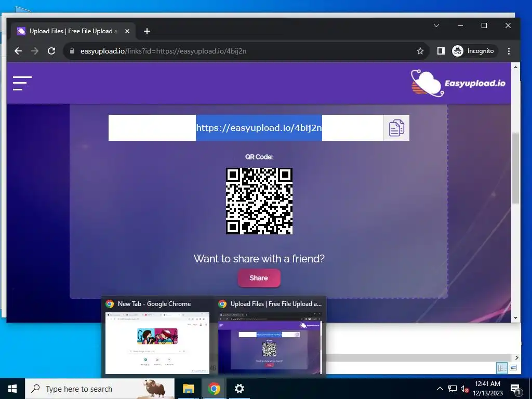This screenshot has width=532, height=399.
Task: Close the Upload Files tab
Action: pos(127,31)
